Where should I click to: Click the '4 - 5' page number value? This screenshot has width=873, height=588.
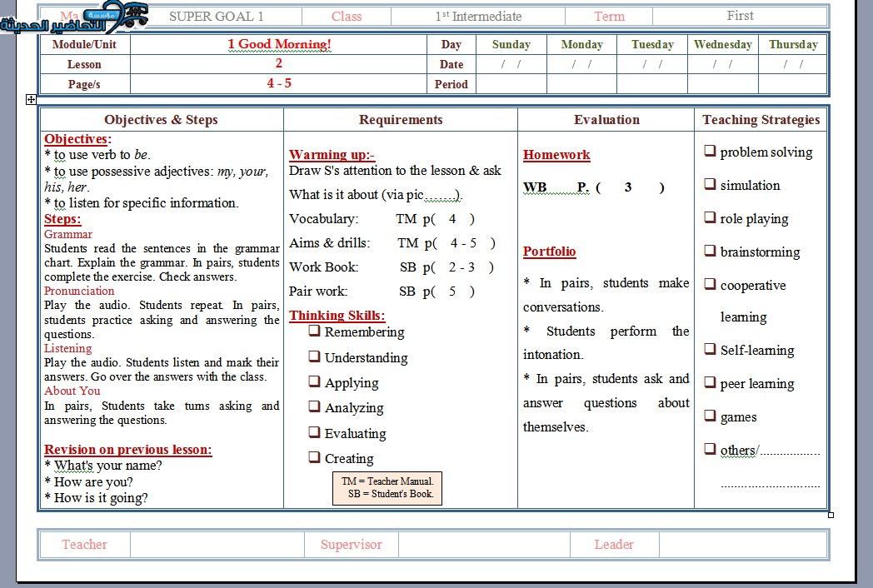click(x=279, y=83)
